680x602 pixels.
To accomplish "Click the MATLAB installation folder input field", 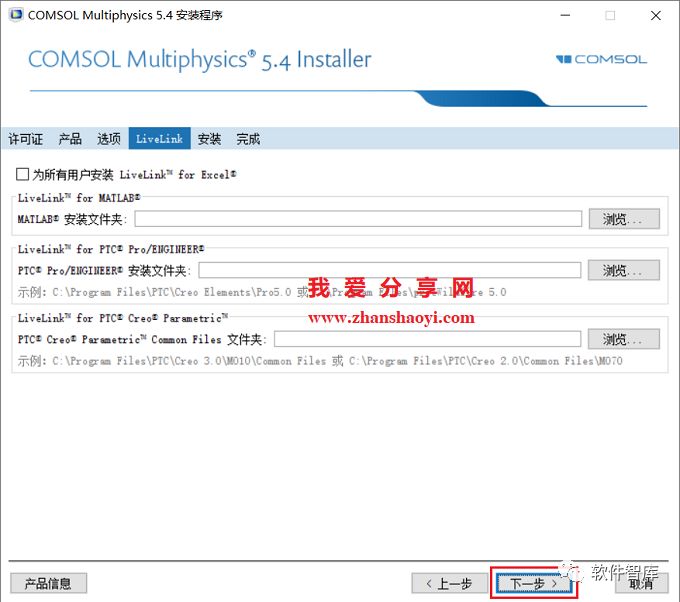I will click(x=358, y=219).
